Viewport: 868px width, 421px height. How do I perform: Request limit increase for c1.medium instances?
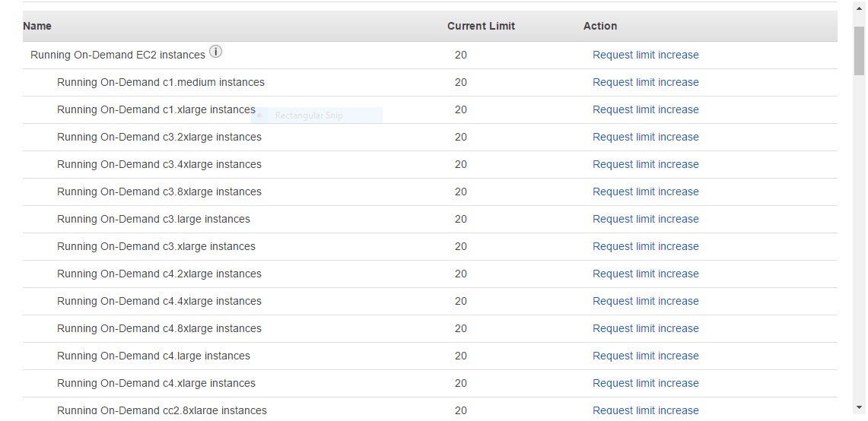click(645, 82)
